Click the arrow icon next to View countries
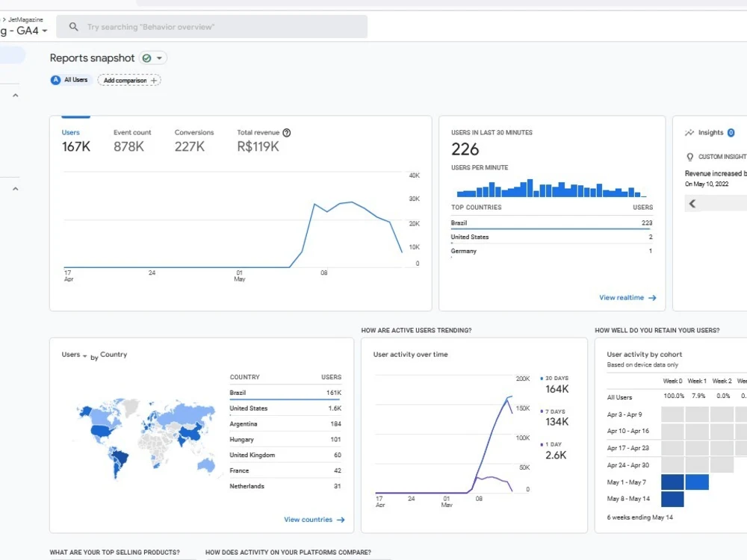Image resolution: width=747 pixels, height=560 pixels. click(341, 520)
